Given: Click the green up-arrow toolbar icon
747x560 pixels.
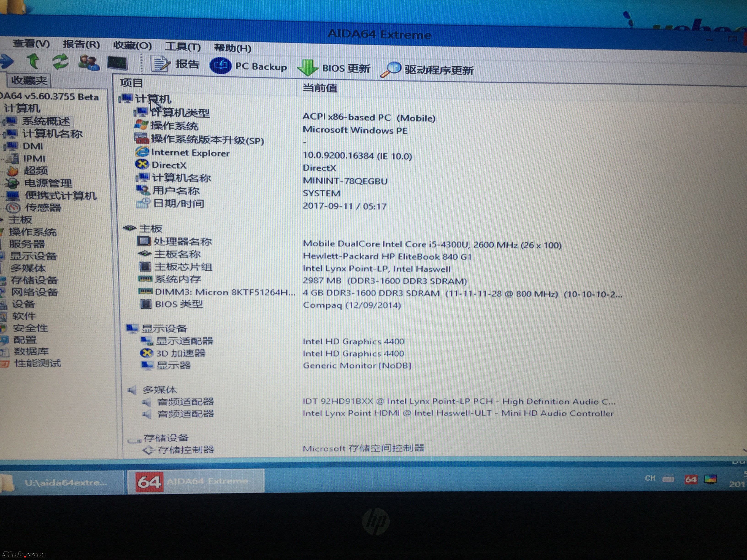Looking at the screenshot, I should pos(33,62).
